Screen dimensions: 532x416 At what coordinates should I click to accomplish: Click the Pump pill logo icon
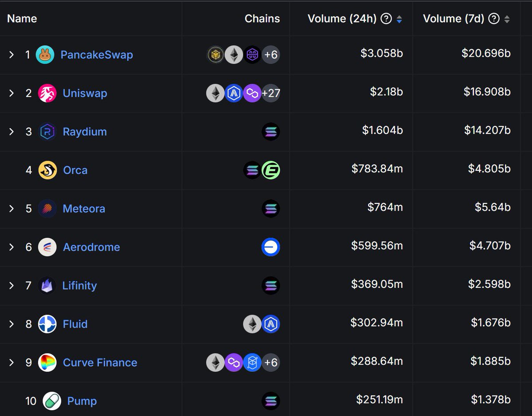point(52,401)
